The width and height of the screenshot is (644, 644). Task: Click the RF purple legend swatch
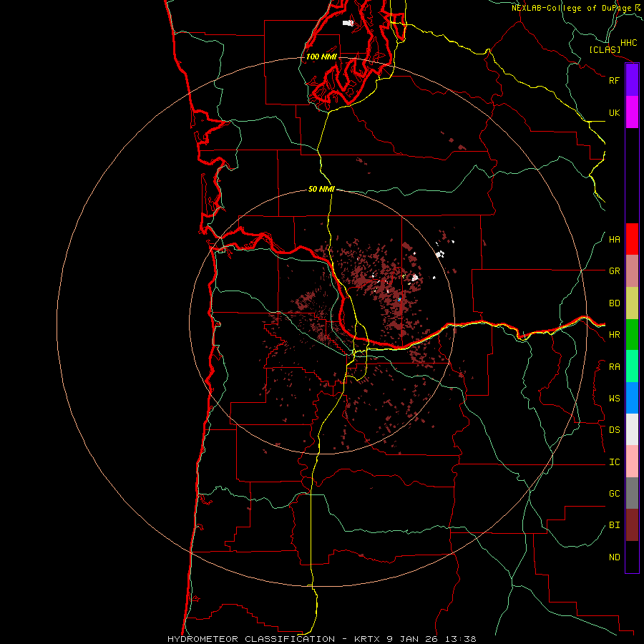pos(632,80)
